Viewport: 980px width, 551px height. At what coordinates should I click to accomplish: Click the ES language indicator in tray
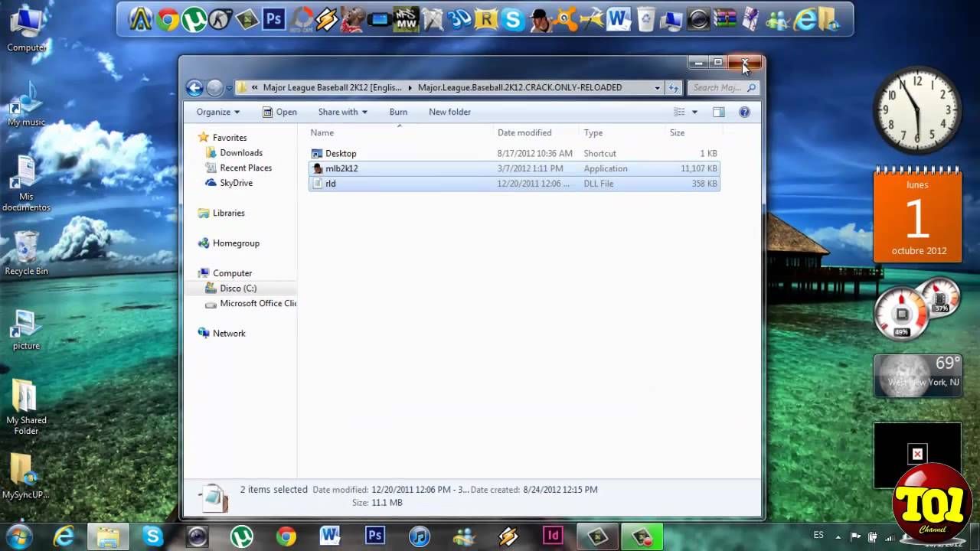click(x=818, y=535)
